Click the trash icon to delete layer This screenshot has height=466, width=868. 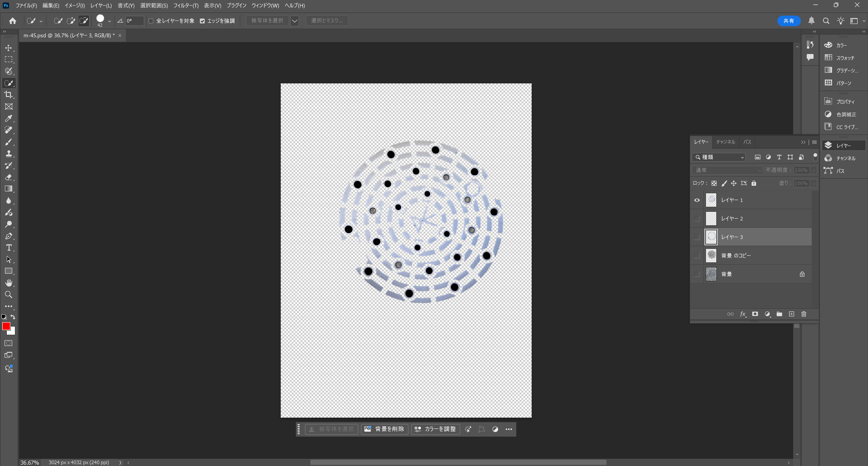click(804, 314)
